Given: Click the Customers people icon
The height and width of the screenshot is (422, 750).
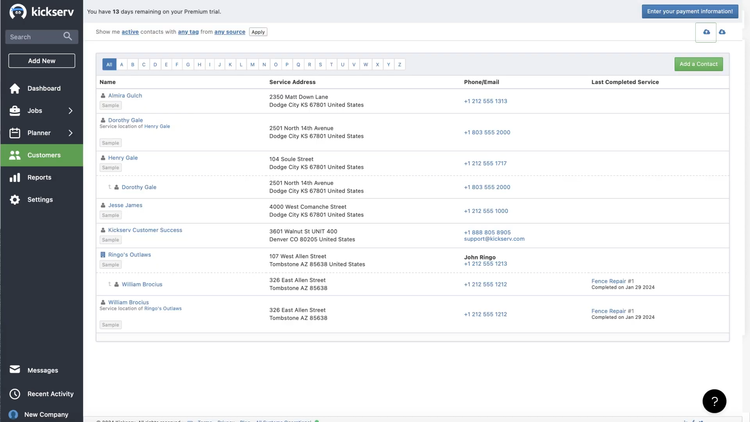Looking at the screenshot, I should pyautogui.click(x=15, y=155).
